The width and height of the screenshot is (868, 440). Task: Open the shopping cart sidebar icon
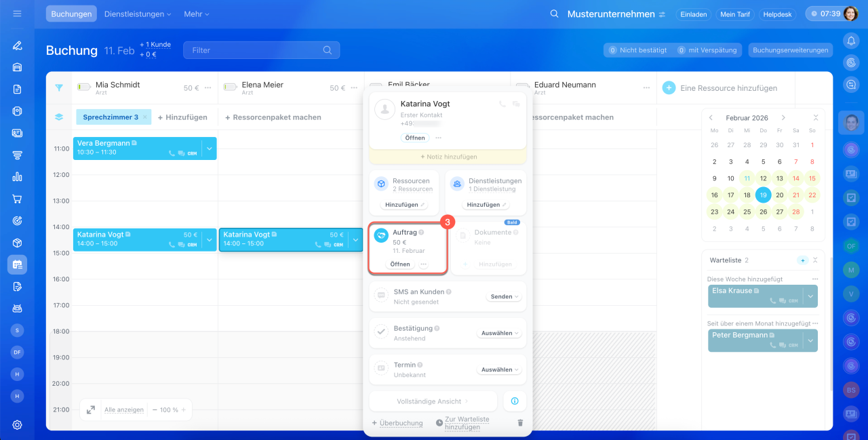pyautogui.click(x=17, y=199)
